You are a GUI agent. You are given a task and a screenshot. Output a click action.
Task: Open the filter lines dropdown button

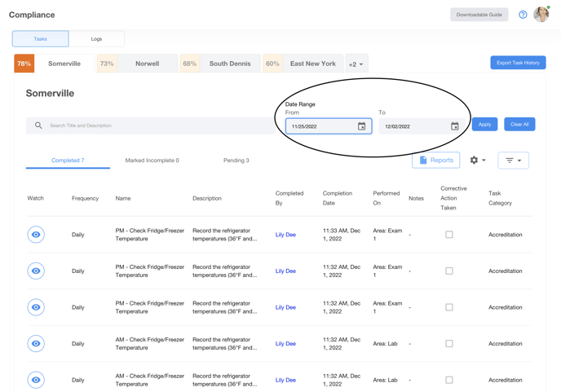(x=514, y=161)
